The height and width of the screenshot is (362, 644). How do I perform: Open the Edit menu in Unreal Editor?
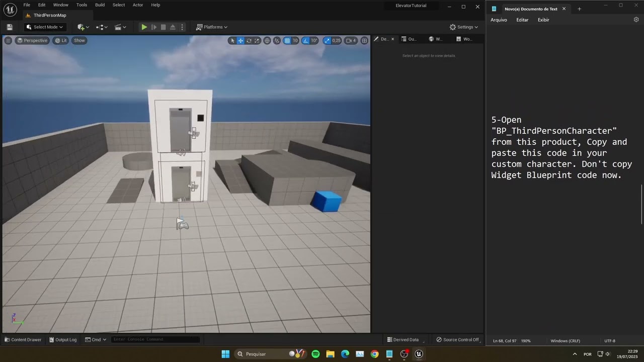pos(42,5)
